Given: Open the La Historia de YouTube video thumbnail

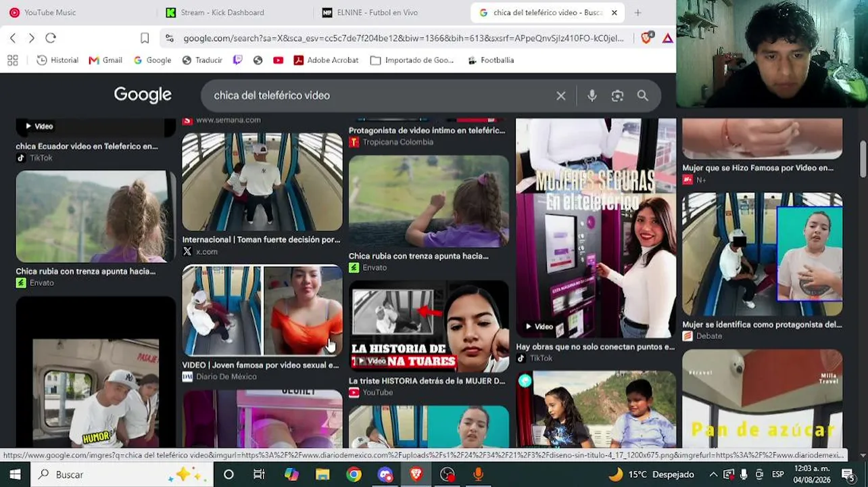Looking at the screenshot, I should click(x=429, y=326).
